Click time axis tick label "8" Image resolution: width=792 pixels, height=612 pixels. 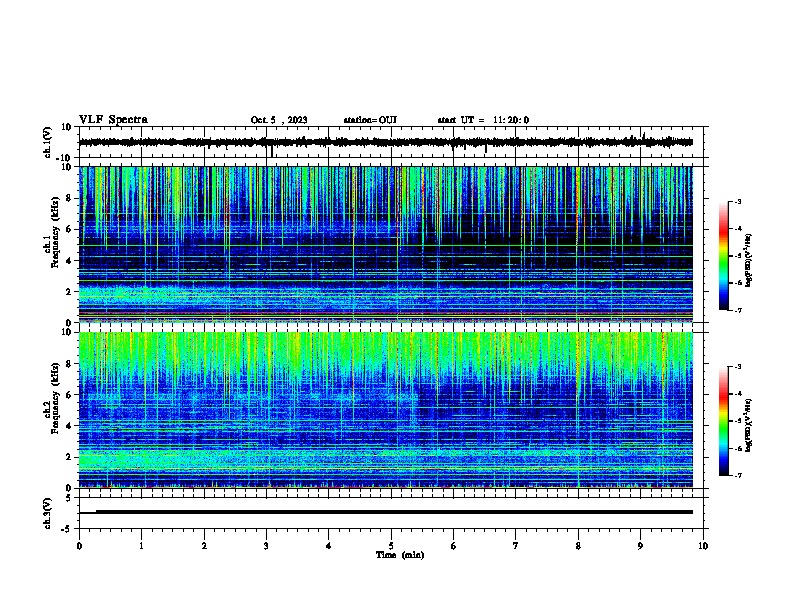(x=578, y=546)
